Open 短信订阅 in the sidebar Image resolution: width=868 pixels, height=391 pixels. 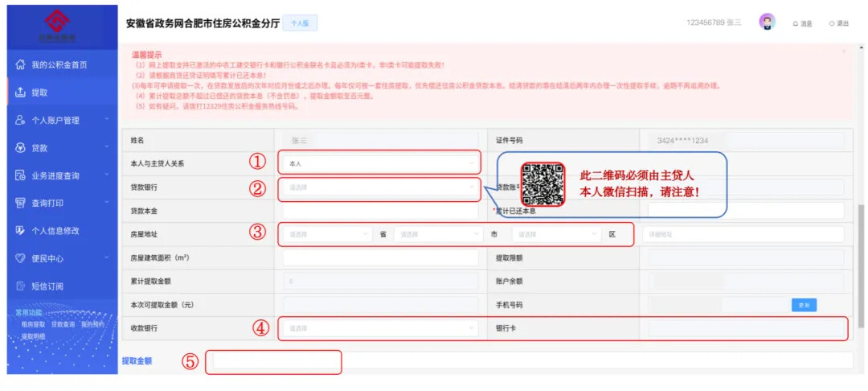coord(47,286)
